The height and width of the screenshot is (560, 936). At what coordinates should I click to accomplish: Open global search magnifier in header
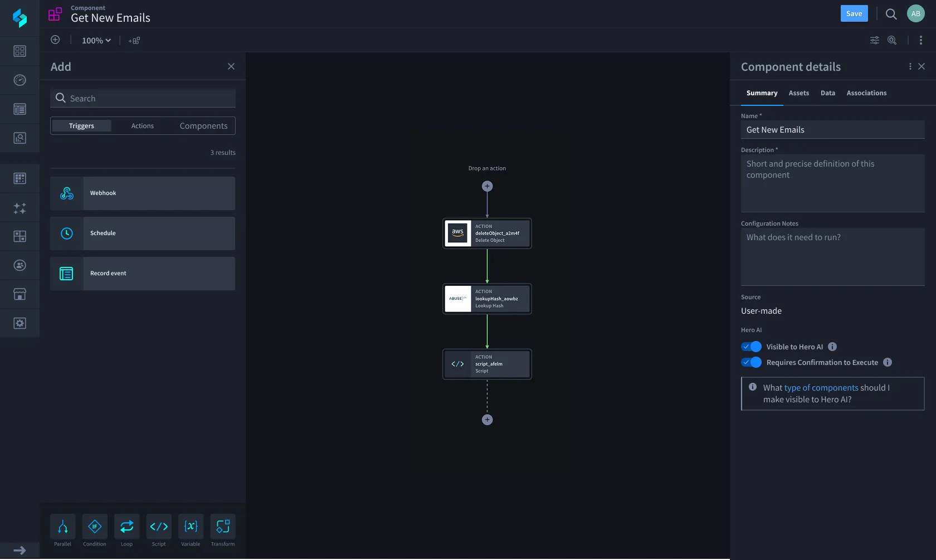coord(891,14)
